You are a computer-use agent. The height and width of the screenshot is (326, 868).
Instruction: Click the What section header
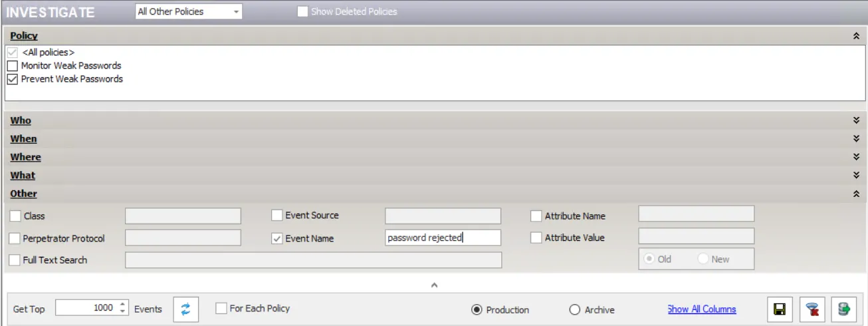pos(23,176)
